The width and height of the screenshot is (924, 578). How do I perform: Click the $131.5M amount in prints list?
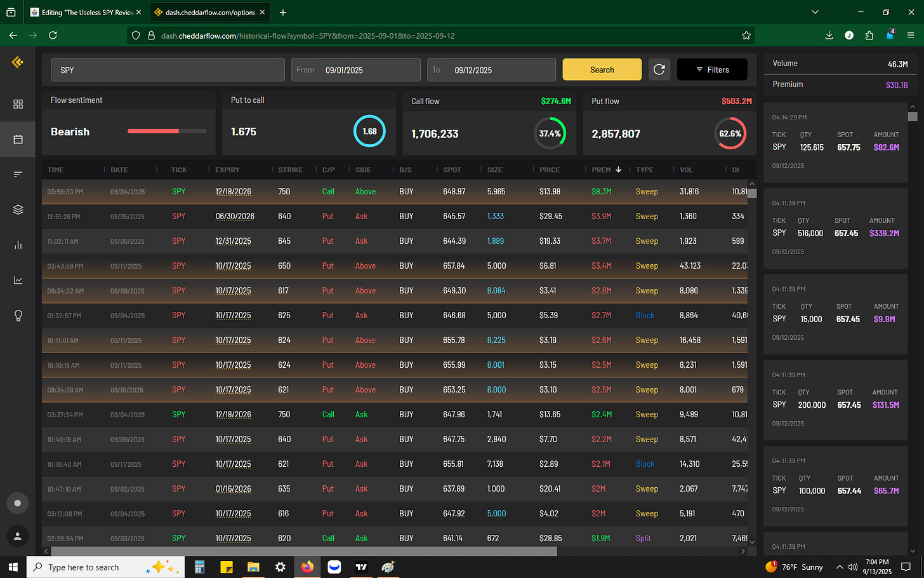click(885, 405)
